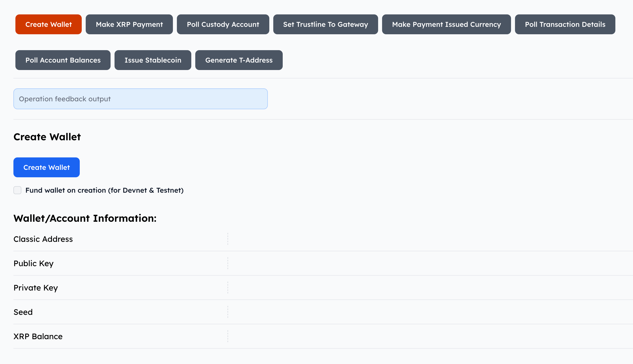Open the Make Payment Issued Currency section

click(446, 24)
